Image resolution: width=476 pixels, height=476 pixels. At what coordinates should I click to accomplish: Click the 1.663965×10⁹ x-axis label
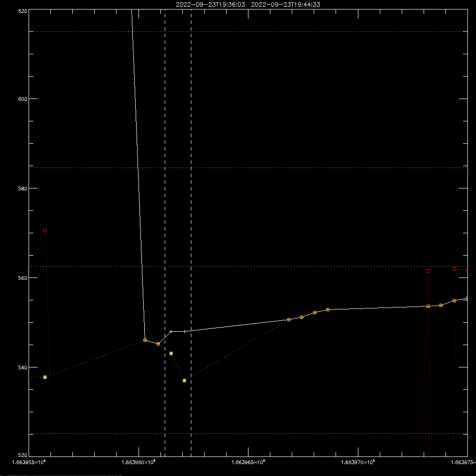pyautogui.click(x=248, y=462)
